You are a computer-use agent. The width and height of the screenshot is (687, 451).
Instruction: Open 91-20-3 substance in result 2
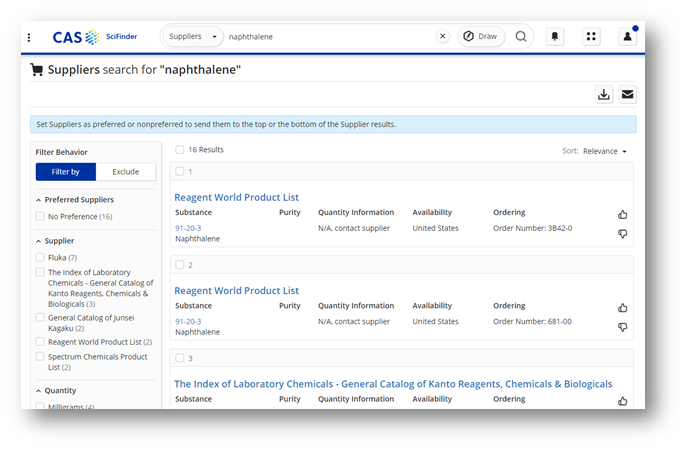(x=188, y=321)
